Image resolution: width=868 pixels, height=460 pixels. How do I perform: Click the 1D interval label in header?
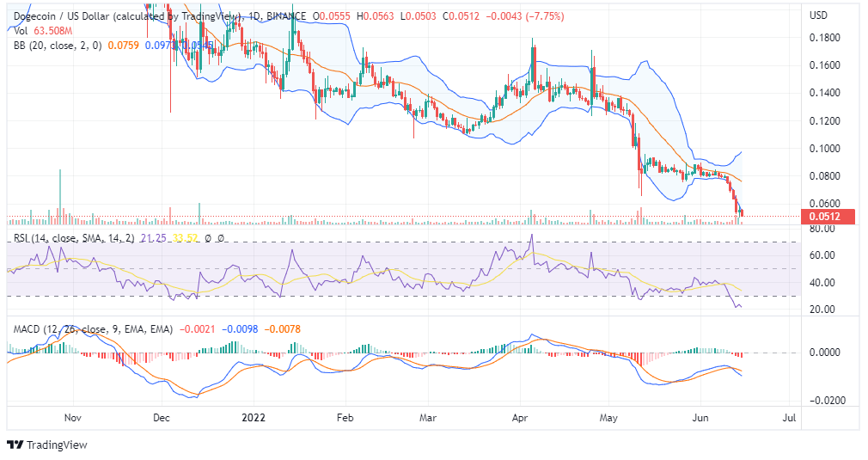254,16
